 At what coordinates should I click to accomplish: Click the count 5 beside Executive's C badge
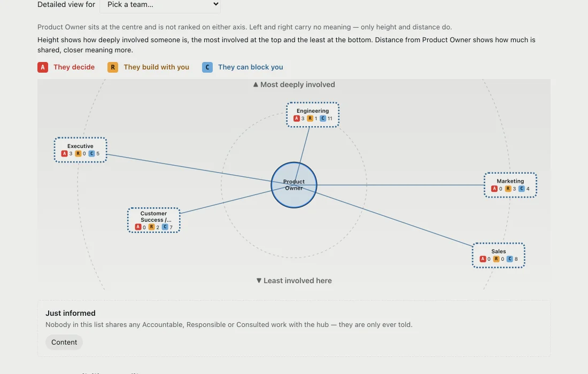98,154
